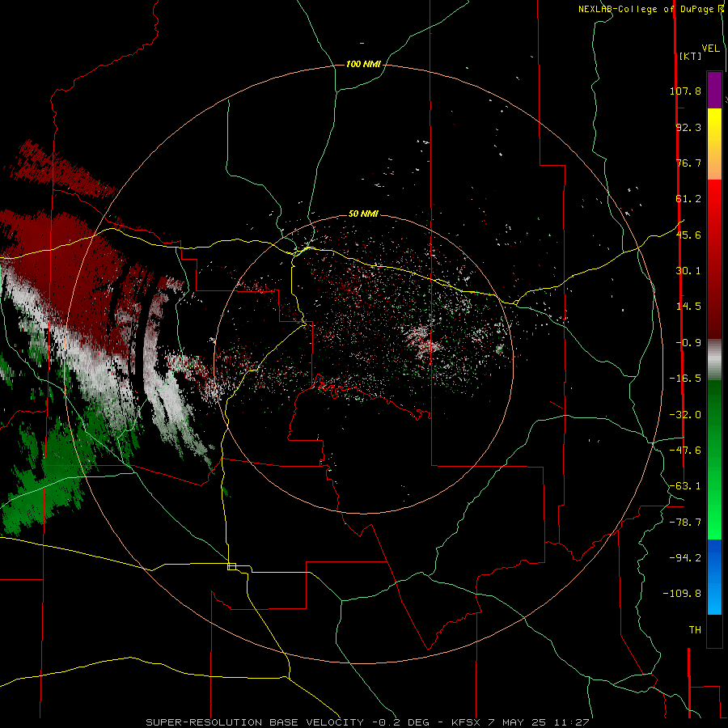Viewport: 728px width, 728px height.
Task: Click the 14.5 velocity scale value
Action: click(688, 307)
